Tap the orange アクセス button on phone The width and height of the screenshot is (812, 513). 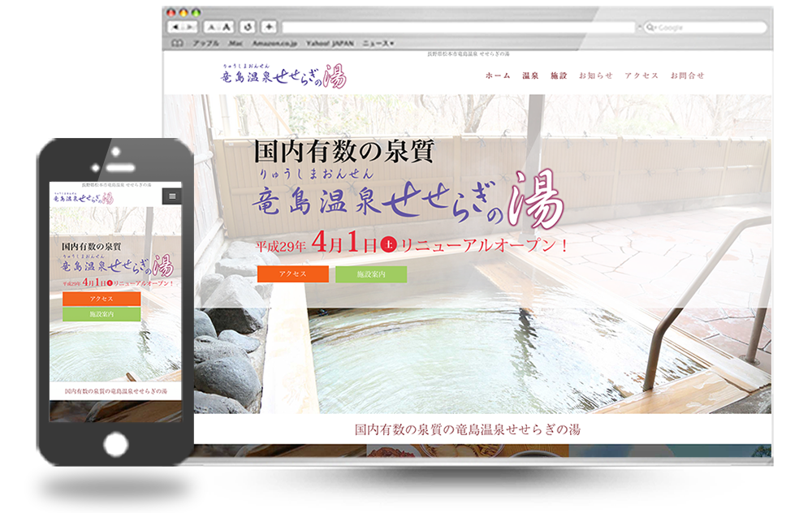point(101,299)
